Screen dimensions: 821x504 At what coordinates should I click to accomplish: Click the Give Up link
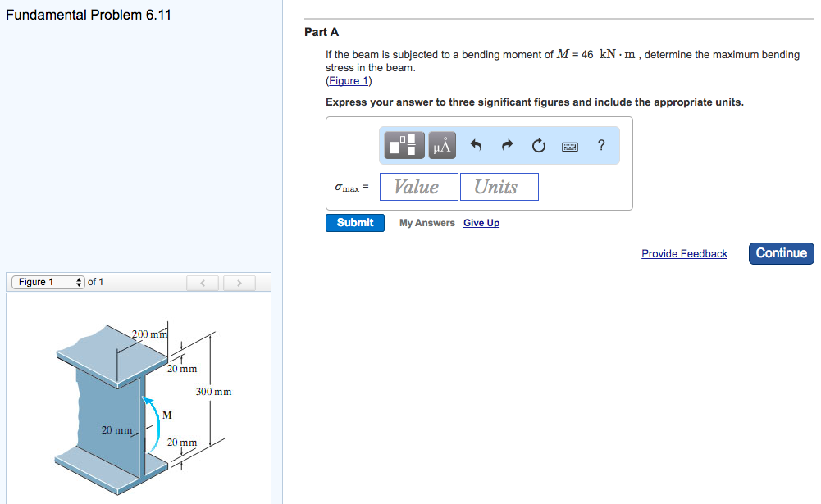coord(481,223)
